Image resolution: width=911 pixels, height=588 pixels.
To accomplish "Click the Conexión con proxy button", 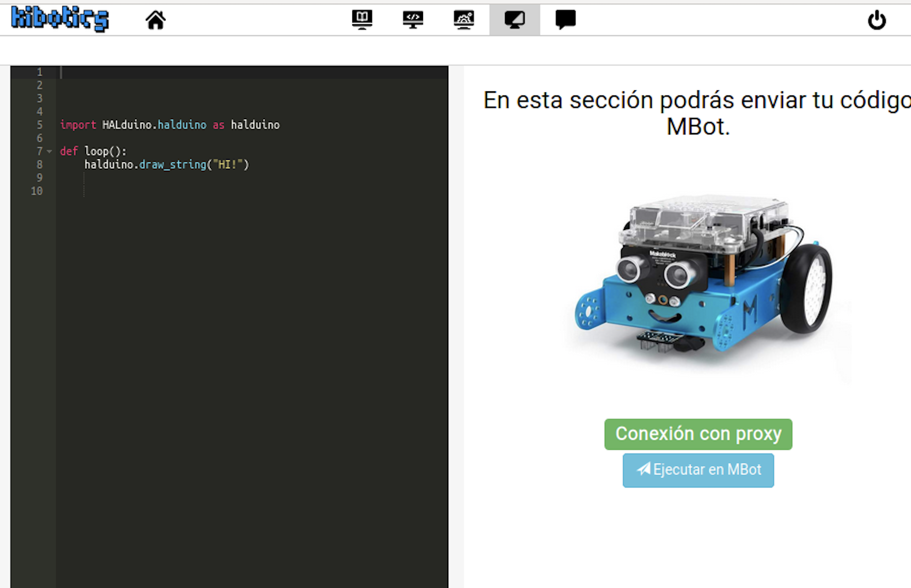I will pos(698,434).
